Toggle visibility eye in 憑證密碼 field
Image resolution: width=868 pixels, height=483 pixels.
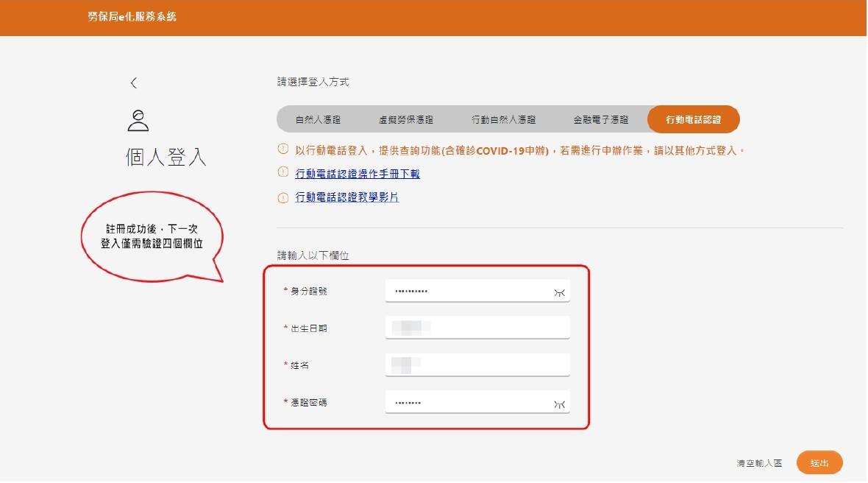(x=559, y=404)
